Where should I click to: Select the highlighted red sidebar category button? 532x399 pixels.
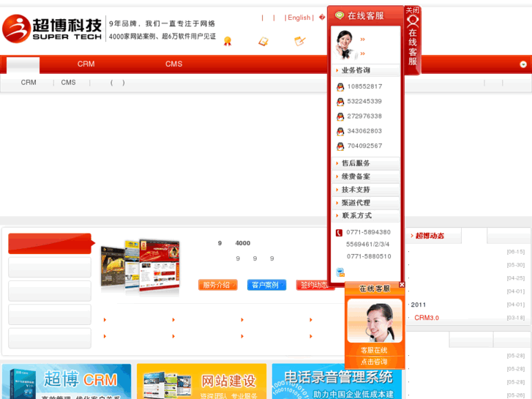[50, 244]
